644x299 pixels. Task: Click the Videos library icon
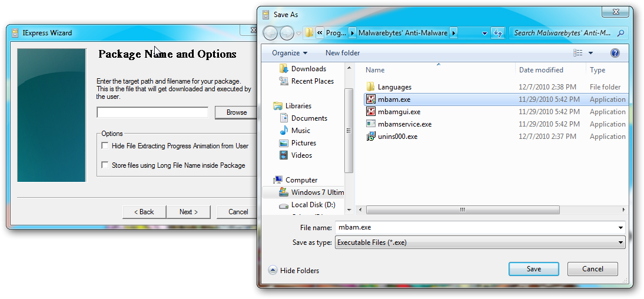[x=284, y=155]
